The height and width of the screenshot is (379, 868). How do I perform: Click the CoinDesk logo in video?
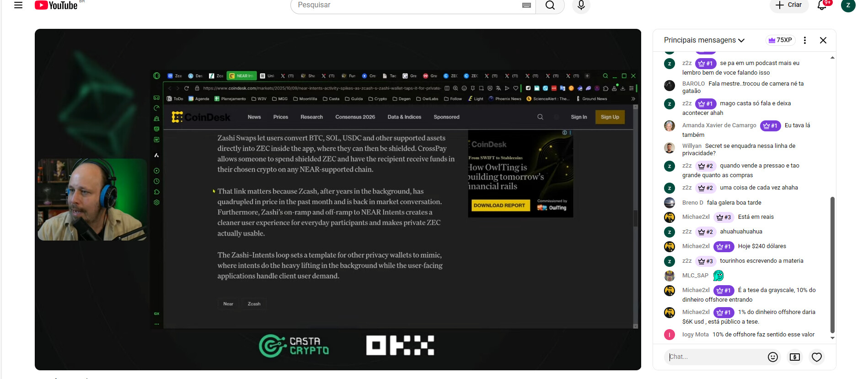click(201, 117)
